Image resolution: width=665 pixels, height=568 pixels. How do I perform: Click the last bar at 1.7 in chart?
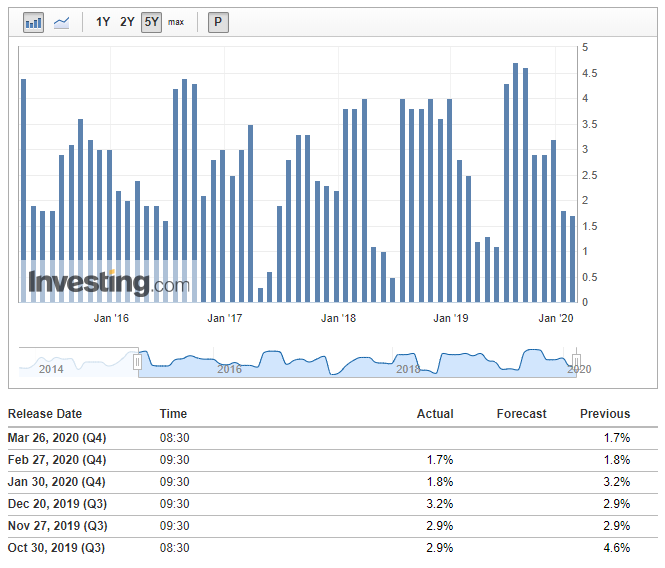click(573, 259)
